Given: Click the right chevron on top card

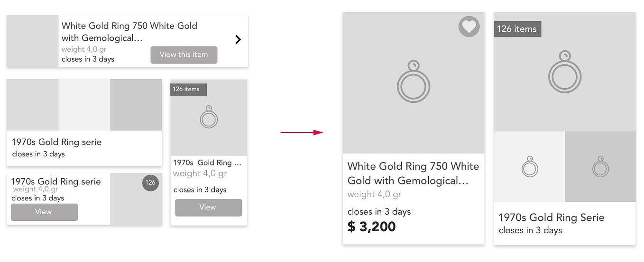Looking at the screenshot, I should pos(238,40).
